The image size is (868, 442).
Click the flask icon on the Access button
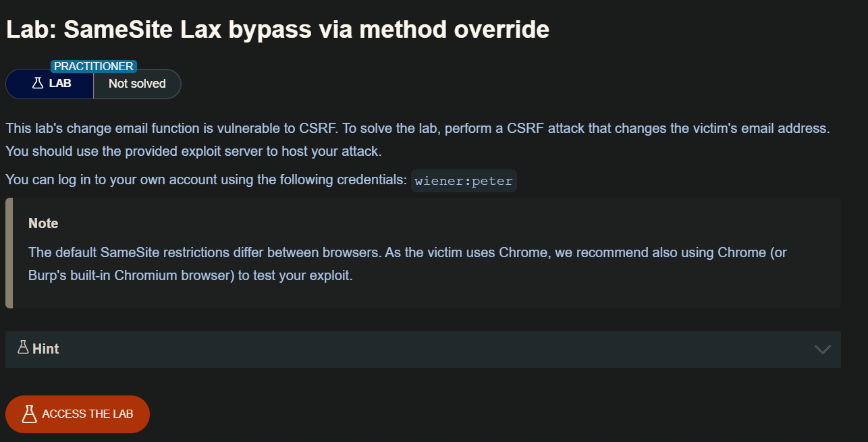tap(28, 414)
